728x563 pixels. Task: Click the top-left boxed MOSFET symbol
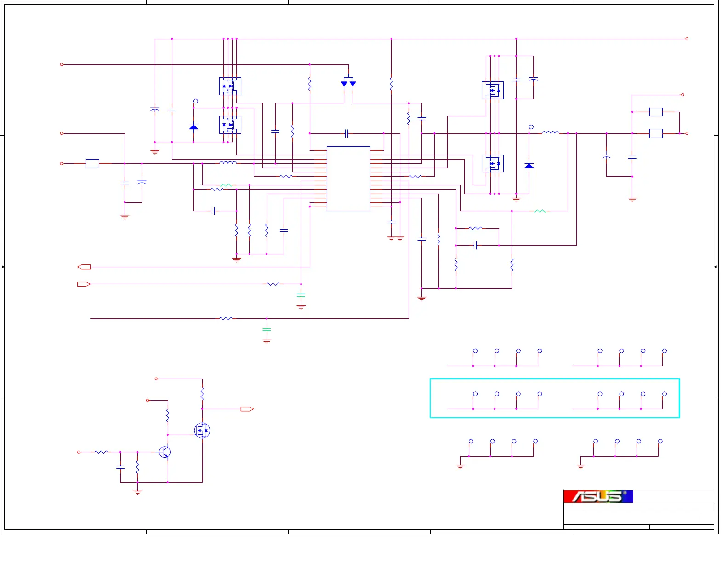click(x=230, y=86)
